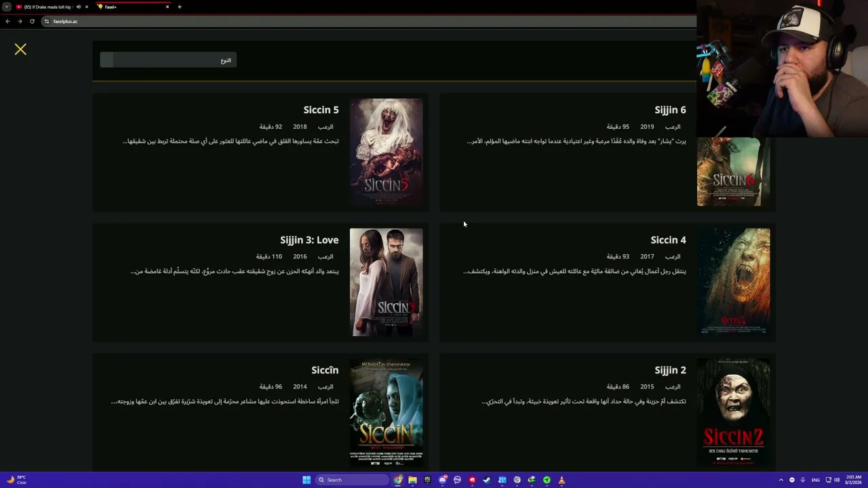
Task: Open the Siccîn 2014 movie title
Action: point(325,370)
